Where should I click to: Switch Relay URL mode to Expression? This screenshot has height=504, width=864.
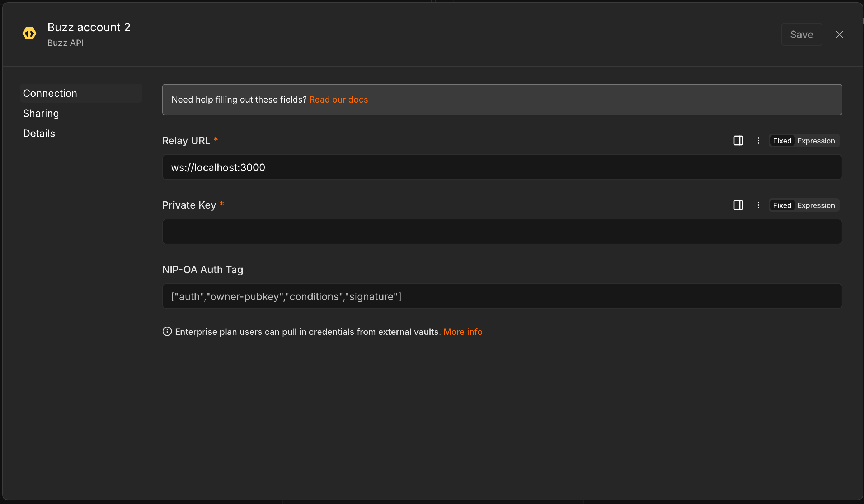click(x=816, y=141)
